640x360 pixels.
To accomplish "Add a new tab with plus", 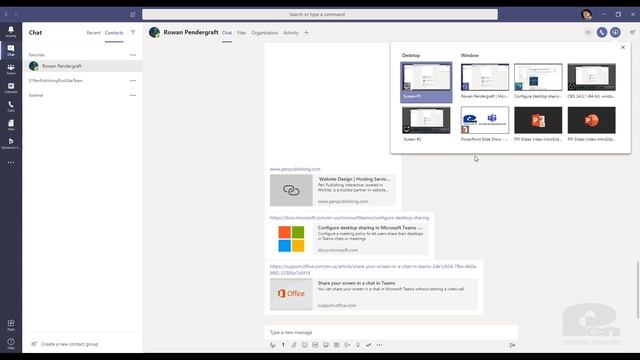I will point(307,33).
